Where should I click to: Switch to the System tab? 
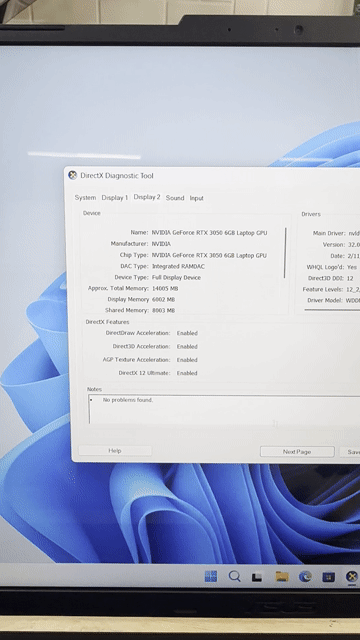85,198
